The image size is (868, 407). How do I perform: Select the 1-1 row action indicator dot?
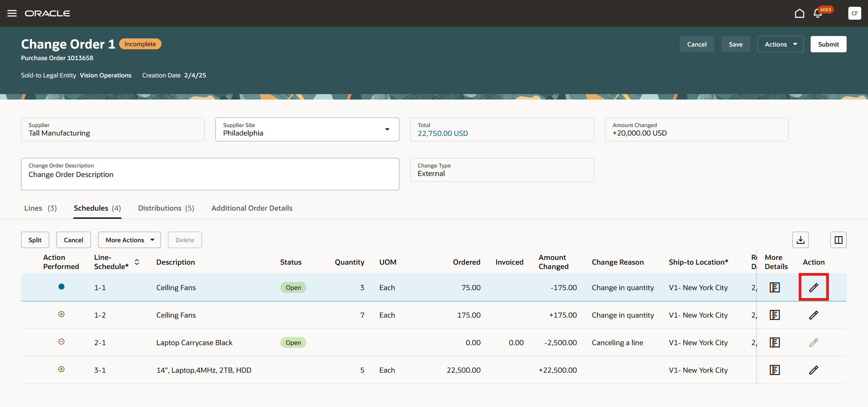[61, 287]
